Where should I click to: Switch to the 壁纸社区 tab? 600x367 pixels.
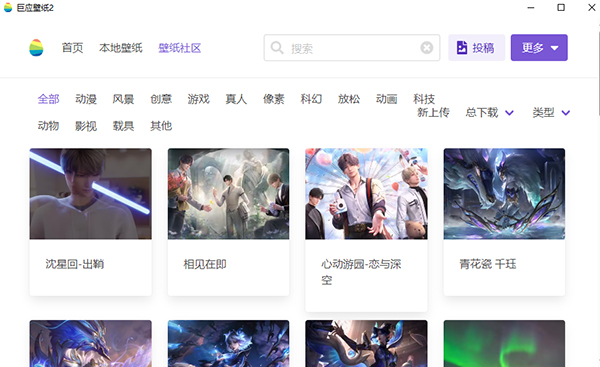(x=180, y=48)
